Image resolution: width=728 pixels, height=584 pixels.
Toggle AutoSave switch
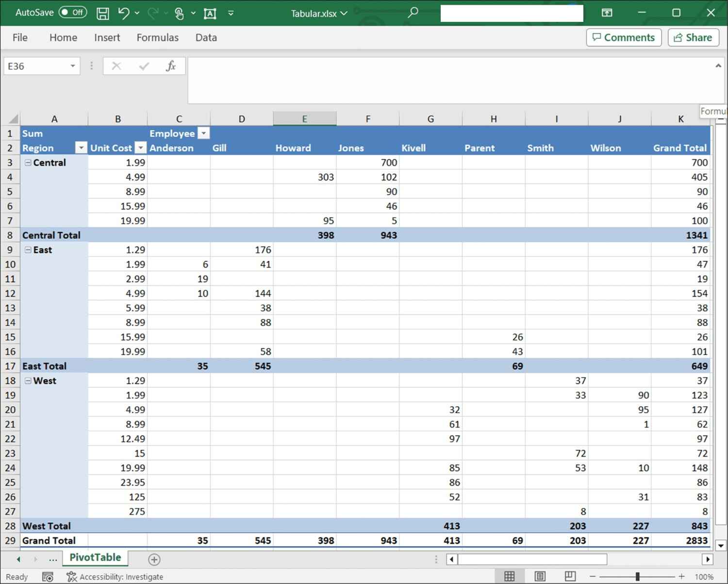pyautogui.click(x=73, y=12)
